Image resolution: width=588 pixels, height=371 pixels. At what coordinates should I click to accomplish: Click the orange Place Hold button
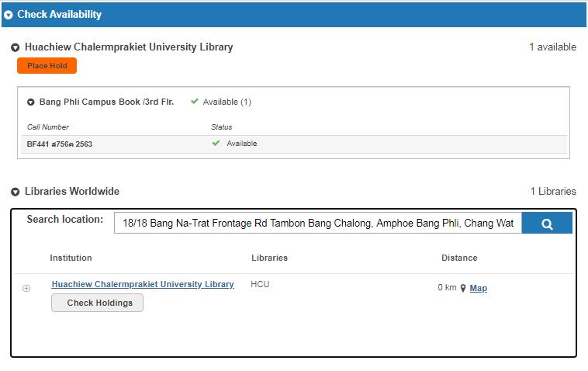pos(47,66)
